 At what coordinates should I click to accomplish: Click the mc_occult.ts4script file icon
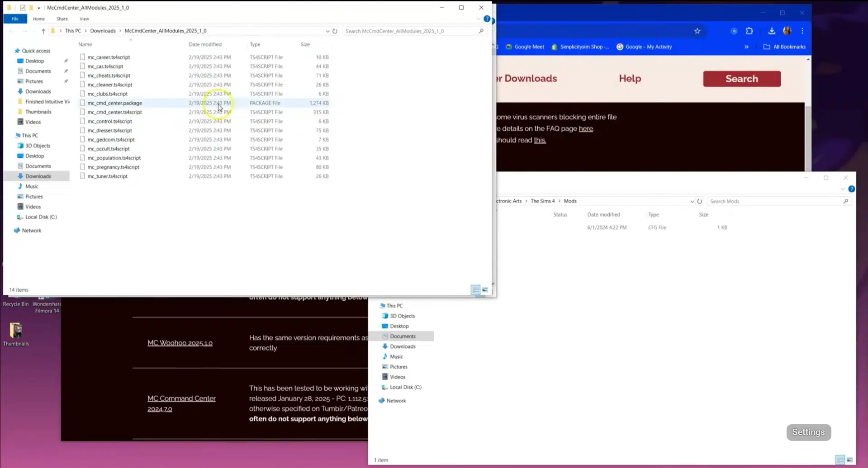tap(82, 148)
